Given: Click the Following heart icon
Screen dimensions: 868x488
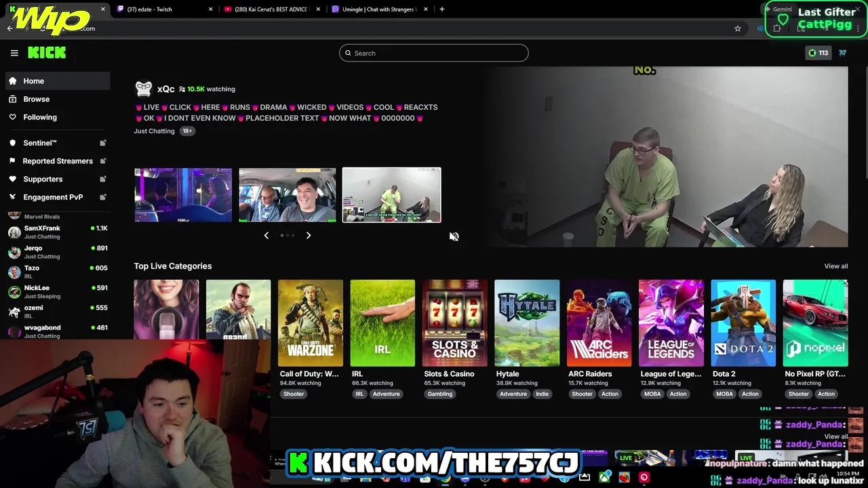Looking at the screenshot, I should pos(12,117).
